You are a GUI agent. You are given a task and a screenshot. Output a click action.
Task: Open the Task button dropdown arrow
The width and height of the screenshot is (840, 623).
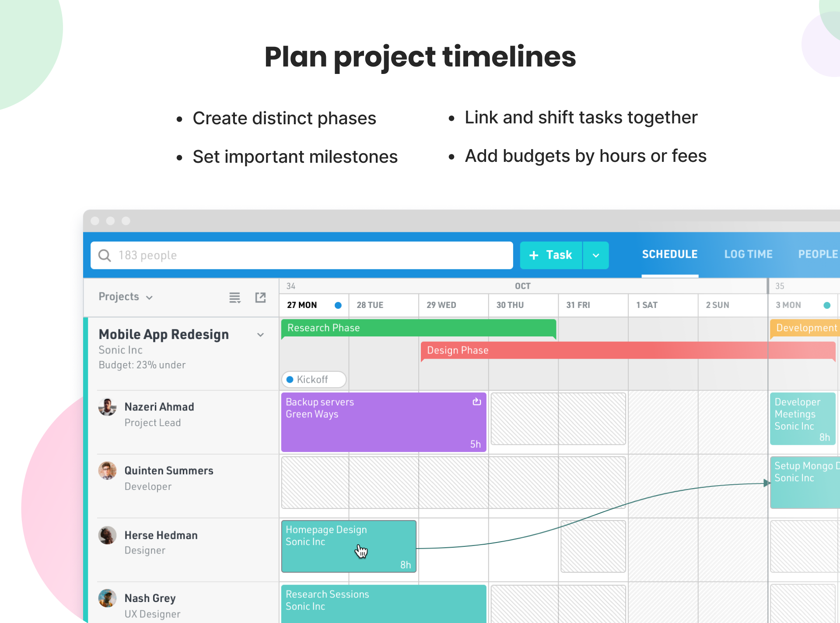coord(596,255)
